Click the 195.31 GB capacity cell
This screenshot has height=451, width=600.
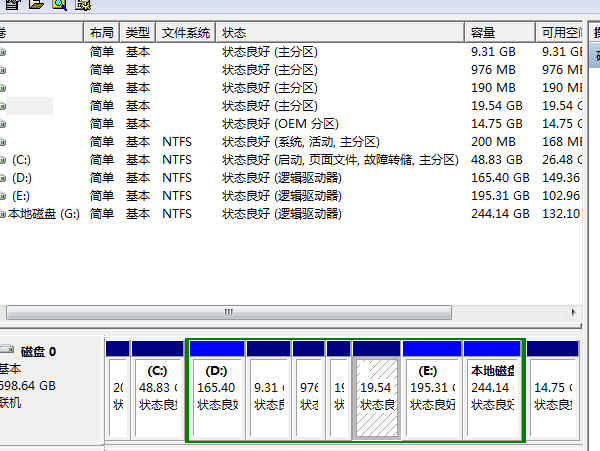[x=500, y=195]
